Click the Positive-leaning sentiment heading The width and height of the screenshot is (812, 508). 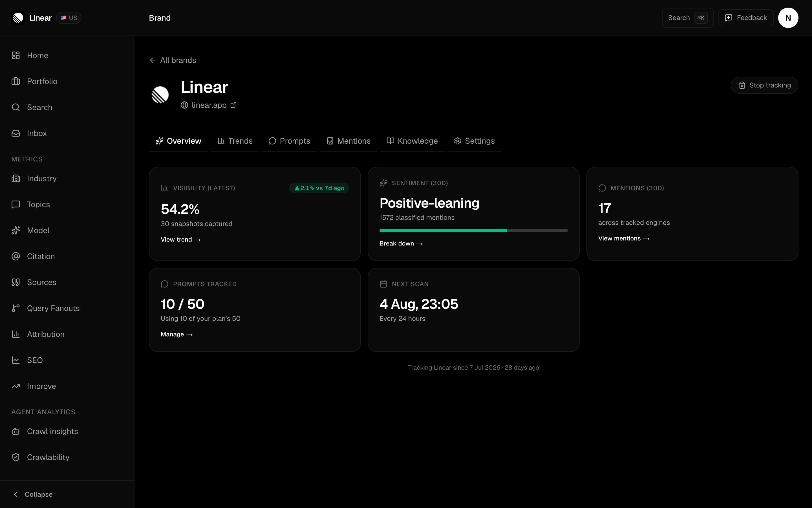click(x=429, y=203)
